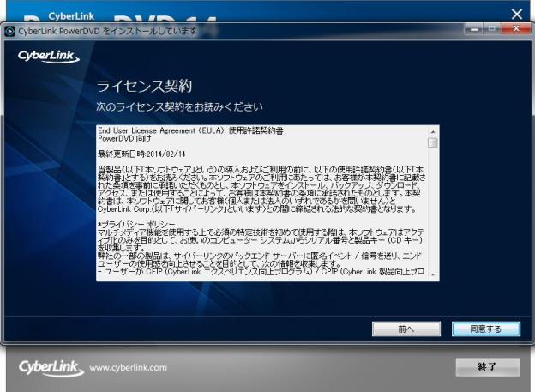
Task: Click the PowerDVD icon in title bar
Action: coord(10,31)
